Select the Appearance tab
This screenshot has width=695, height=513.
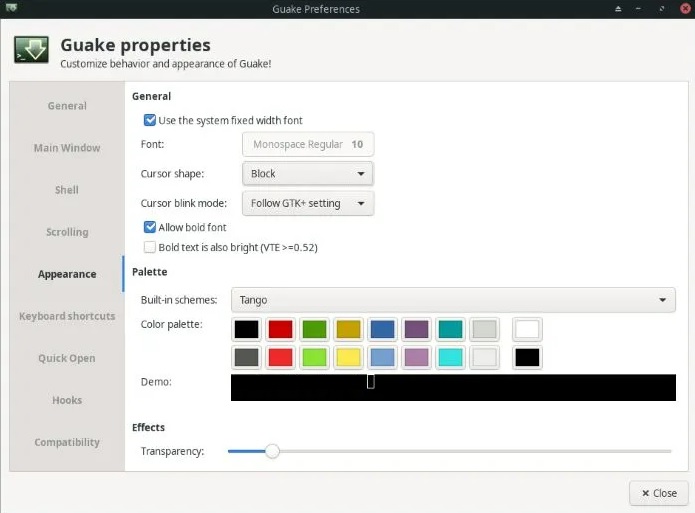(67, 274)
